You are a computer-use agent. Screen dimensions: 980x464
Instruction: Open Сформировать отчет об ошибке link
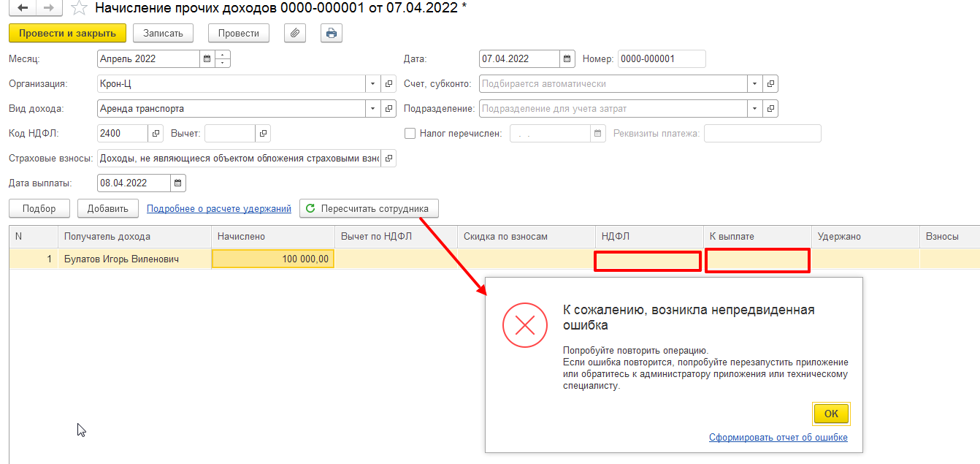click(778, 438)
